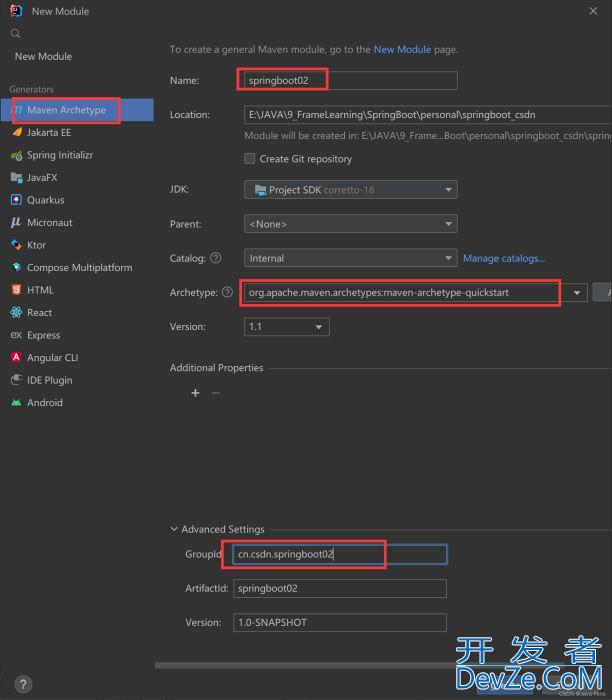Click the HTML5 shield icon

(17, 290)
